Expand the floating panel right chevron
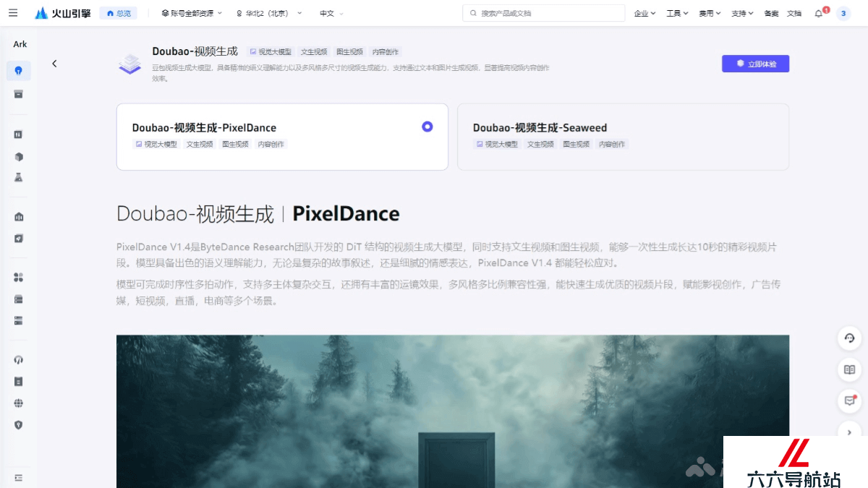 [x=850, y=432]
